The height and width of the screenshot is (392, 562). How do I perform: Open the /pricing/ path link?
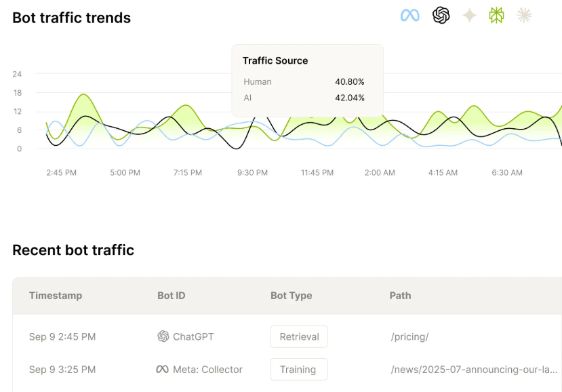click(x=409, y=336)
